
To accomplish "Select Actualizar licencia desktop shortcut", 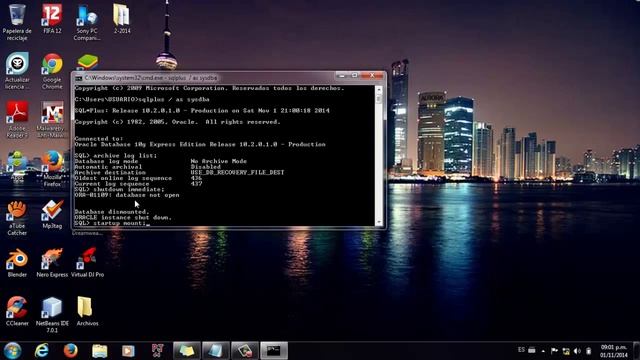I will 17,71.
